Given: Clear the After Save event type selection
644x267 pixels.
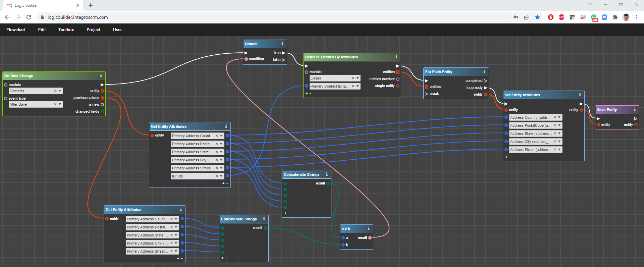Looking at the screenshot, I should (x=55, y=104).
